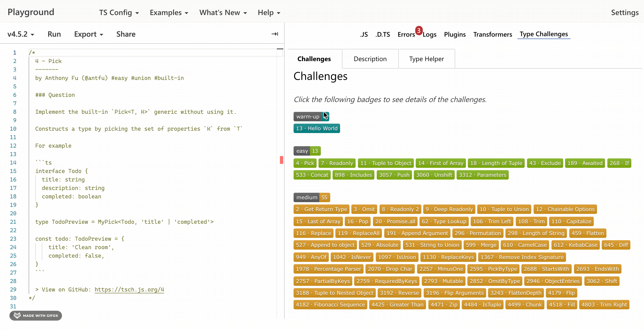
Task: Click the easy 13 category badge
Action: coord(307,151)
